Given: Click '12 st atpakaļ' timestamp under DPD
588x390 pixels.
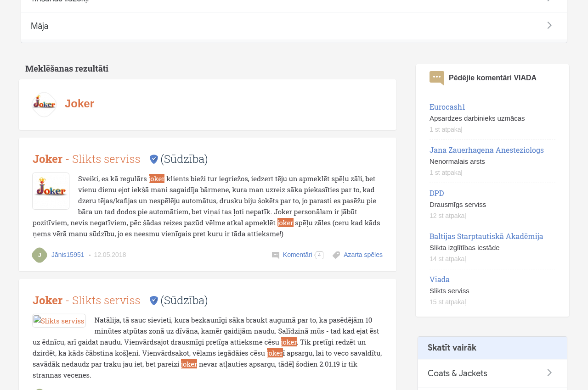Looking at the screenshot, I should pyautogui.click(x=448, y=216).
